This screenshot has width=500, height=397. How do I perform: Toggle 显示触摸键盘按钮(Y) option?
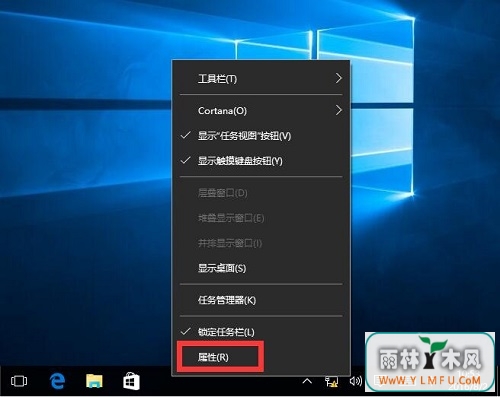click(261, 161)
